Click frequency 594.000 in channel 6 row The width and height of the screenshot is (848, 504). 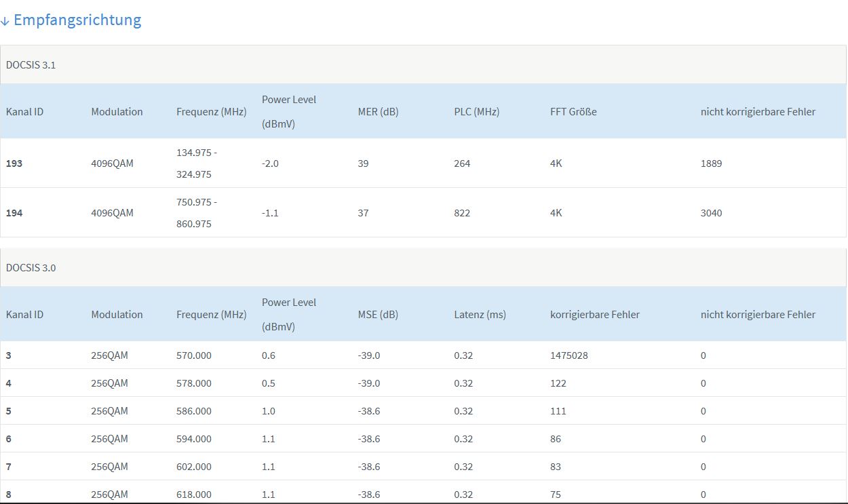click(193, 439)
